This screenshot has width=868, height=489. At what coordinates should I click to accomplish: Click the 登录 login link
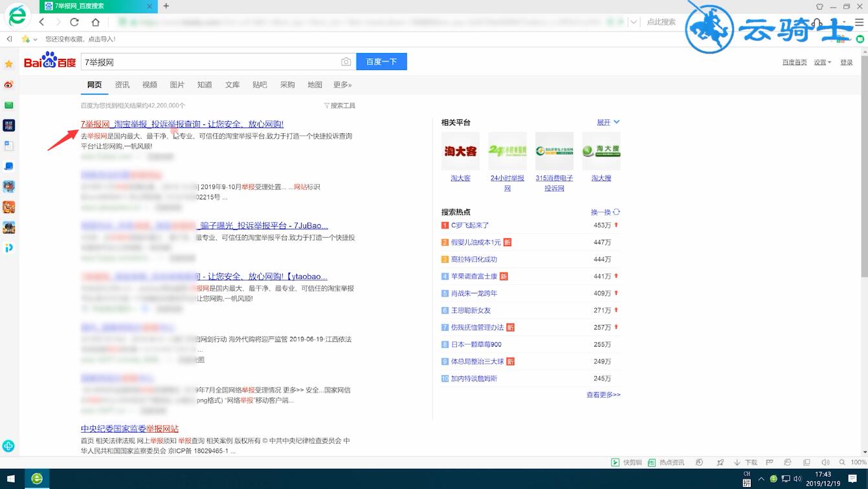[847, 62]
